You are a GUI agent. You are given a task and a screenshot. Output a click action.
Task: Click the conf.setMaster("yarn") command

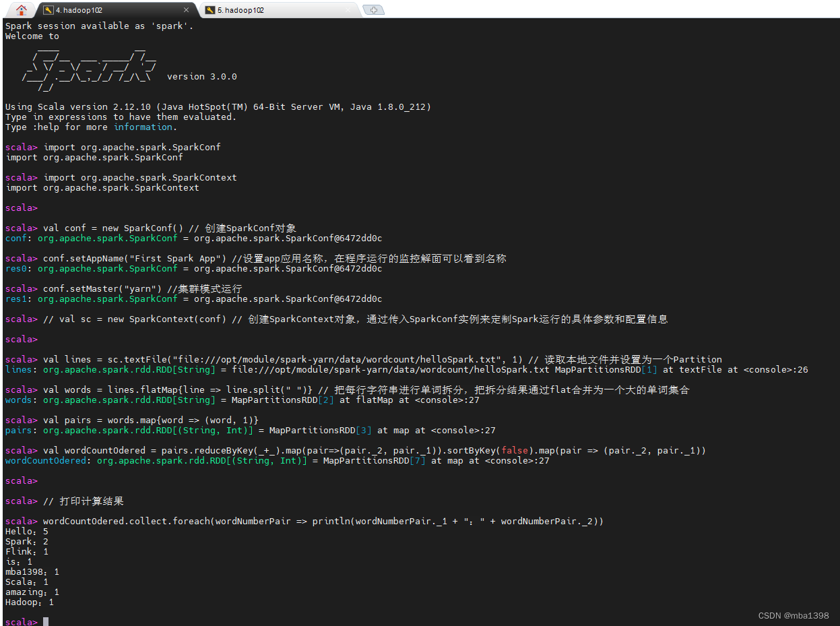point(124,289)
